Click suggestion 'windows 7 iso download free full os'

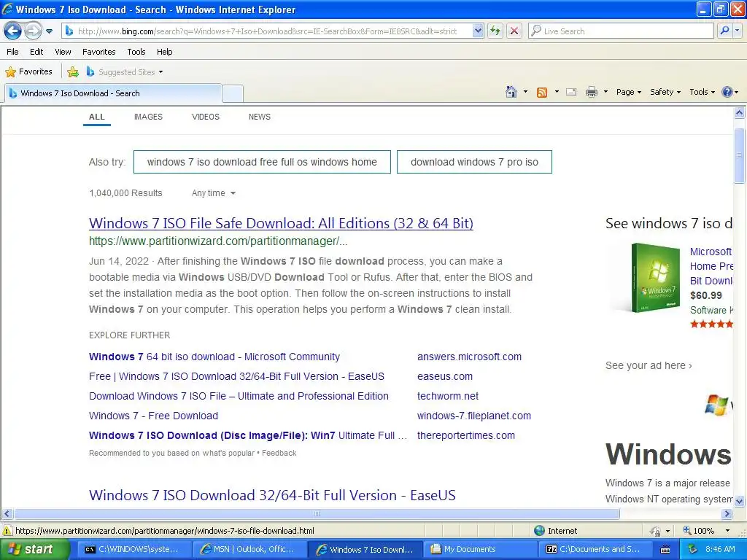pyautogui.click(x=262, y=162)
